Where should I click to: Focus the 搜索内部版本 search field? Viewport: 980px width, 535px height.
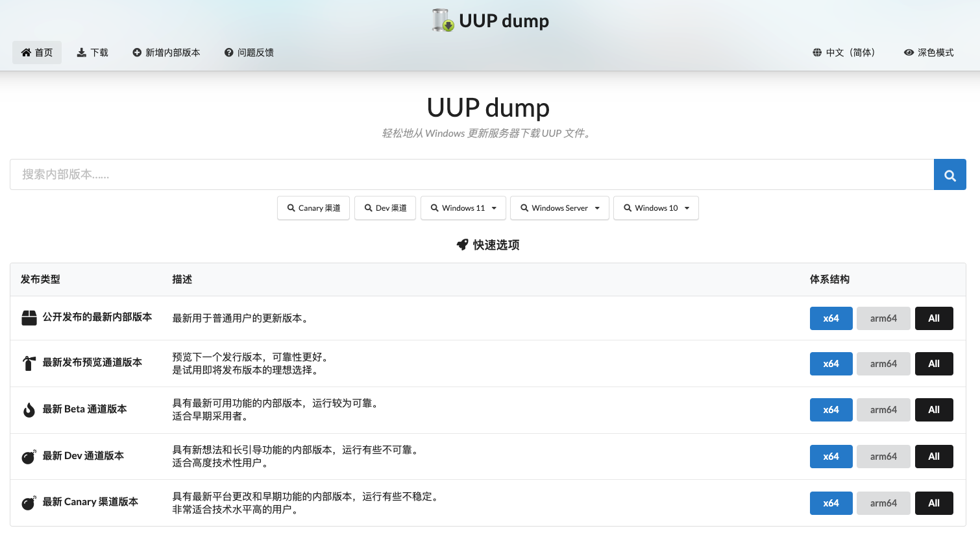coord(472,174)
